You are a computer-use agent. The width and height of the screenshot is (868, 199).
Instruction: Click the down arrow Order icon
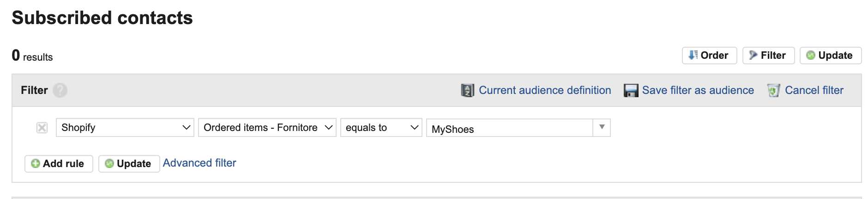point(693,55)
